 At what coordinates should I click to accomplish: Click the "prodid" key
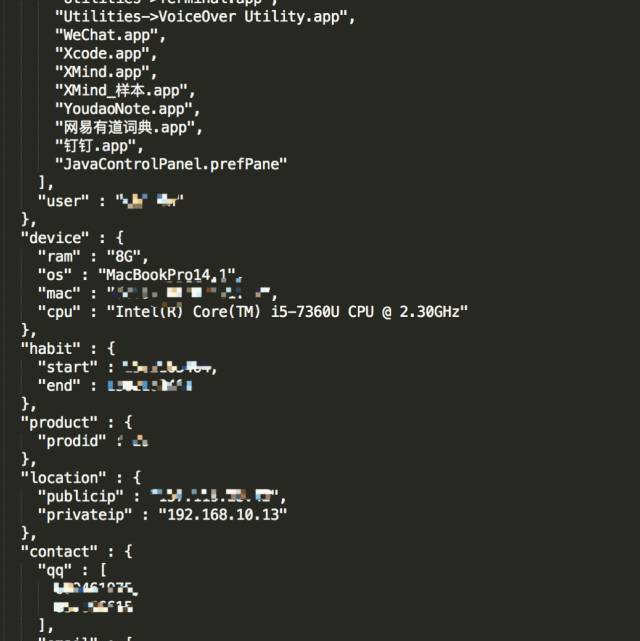click(x=72, y=441)
